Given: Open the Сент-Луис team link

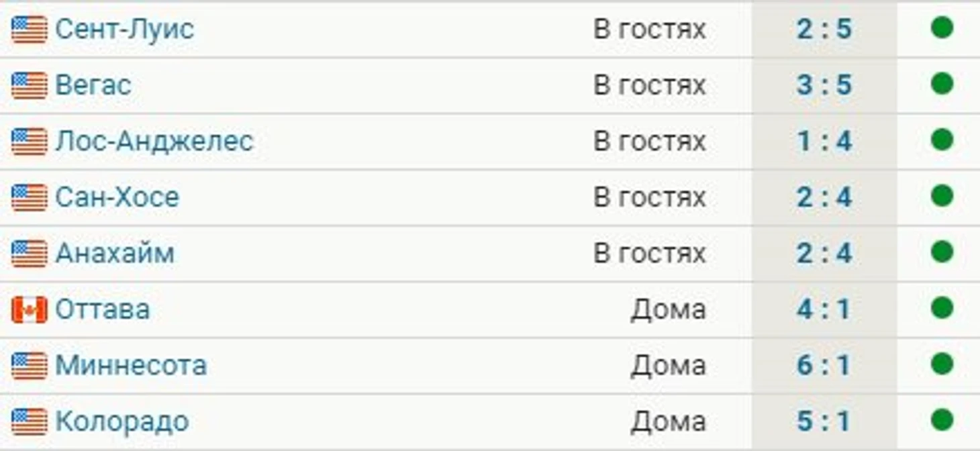Looking at the screenshot, I should [x=124, y=29].
